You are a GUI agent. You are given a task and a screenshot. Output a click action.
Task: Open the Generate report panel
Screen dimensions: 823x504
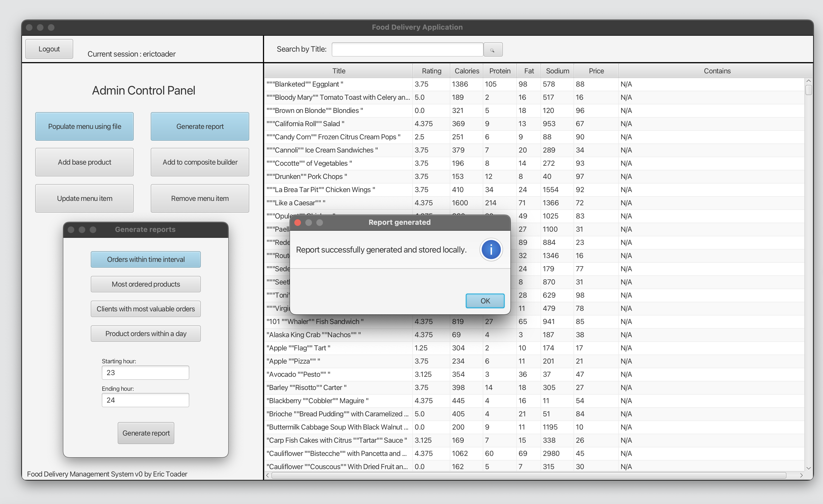pyautogui.click(x=200, y=126)
